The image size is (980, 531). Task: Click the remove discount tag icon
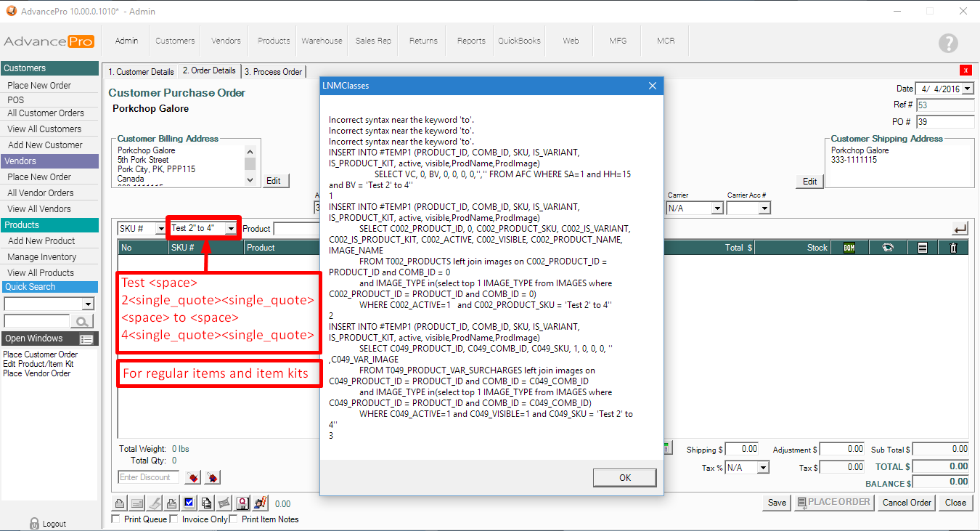(x=212, y=477)
